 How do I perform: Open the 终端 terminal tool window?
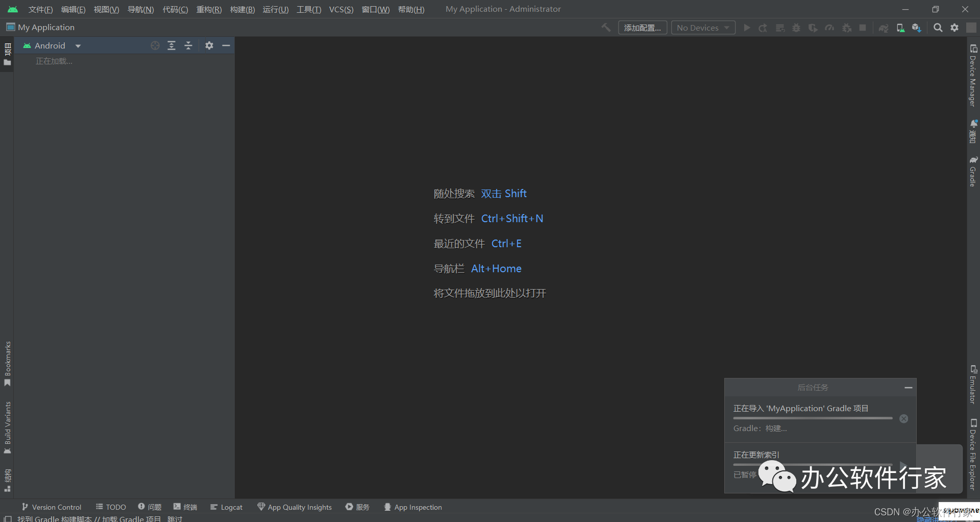185,507
